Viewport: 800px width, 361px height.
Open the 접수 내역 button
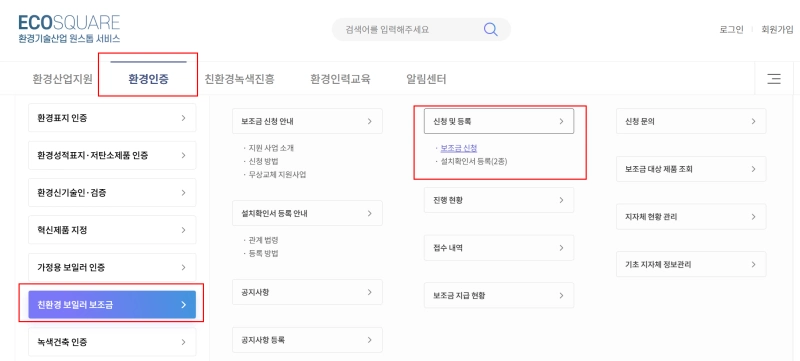pos(499,248)
